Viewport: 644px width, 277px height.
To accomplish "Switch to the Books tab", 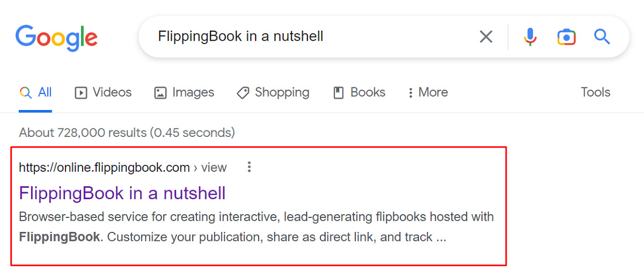I will 359,92.
